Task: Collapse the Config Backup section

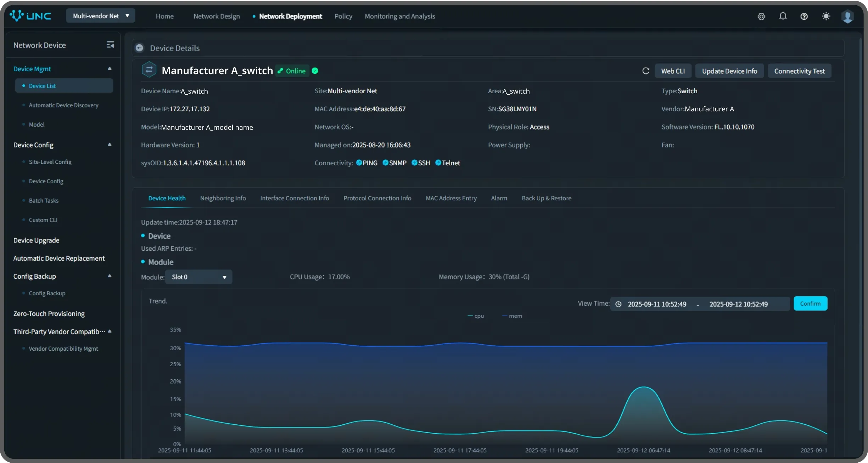Action: (x=110, y=276)
